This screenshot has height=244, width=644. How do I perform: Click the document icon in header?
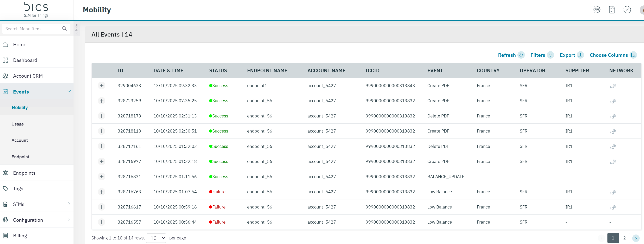pyautogui.click(x=612, y=10)
